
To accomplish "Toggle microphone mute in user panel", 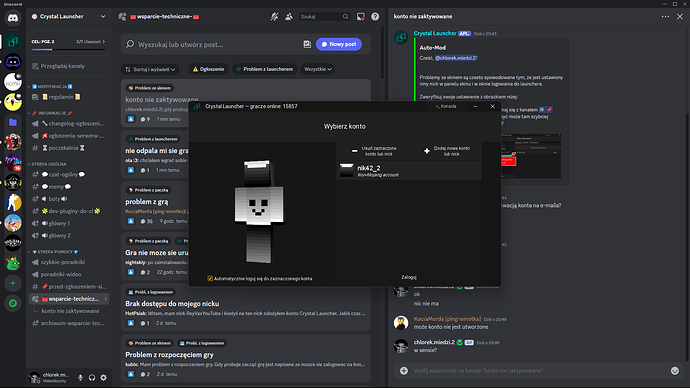I will [x=81, y=377].
